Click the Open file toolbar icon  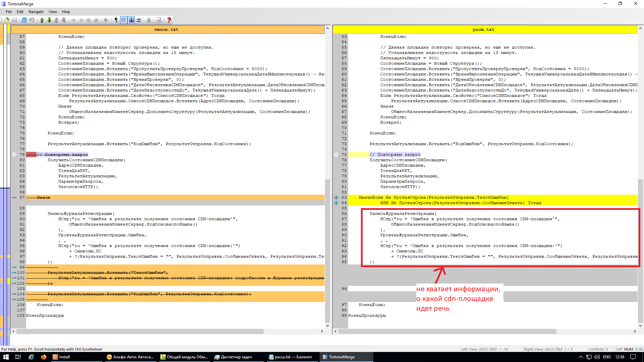pos(7,20)
